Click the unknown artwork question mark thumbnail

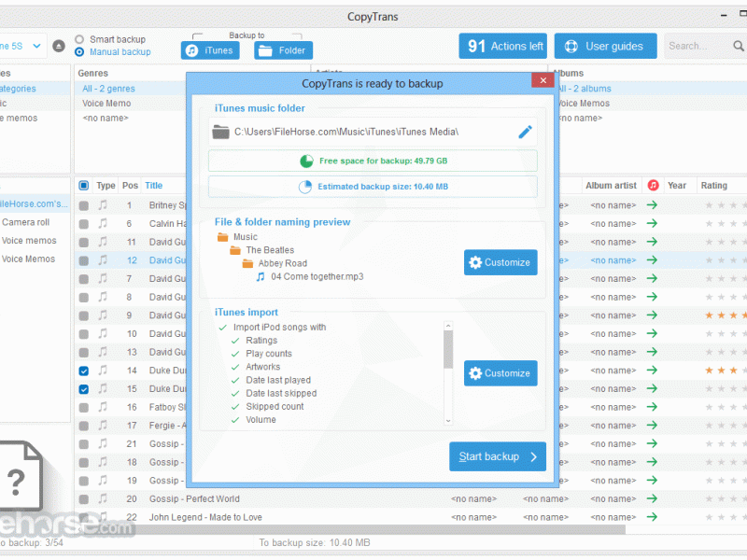coord(21,476)
